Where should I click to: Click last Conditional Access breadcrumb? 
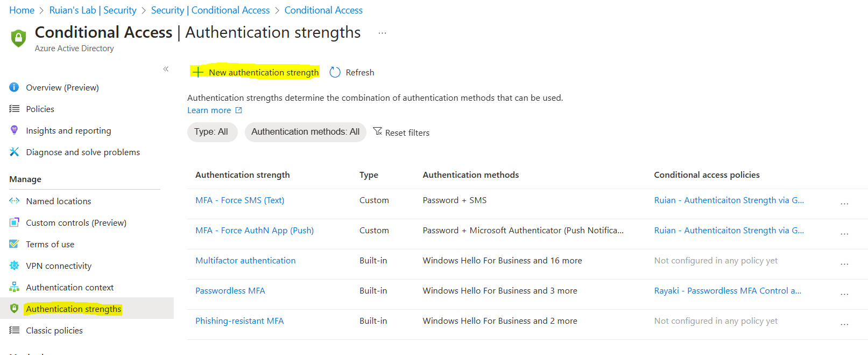[x=323, y=10]
